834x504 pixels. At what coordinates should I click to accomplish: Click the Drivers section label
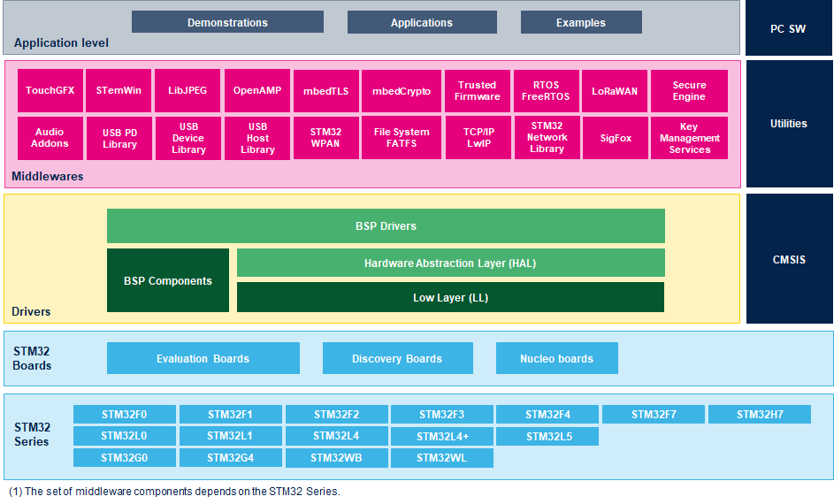(31, 311)
